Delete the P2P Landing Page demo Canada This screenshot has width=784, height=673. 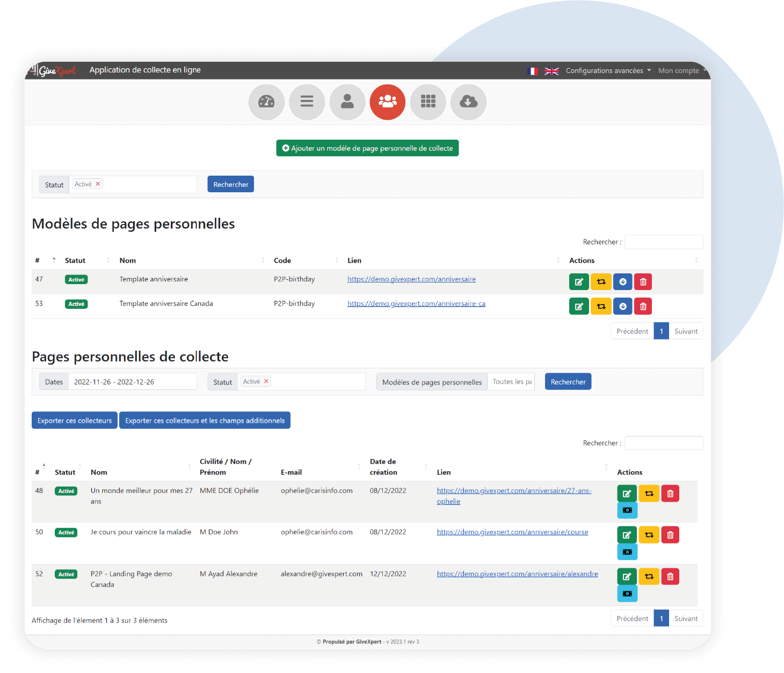point(670,576)
